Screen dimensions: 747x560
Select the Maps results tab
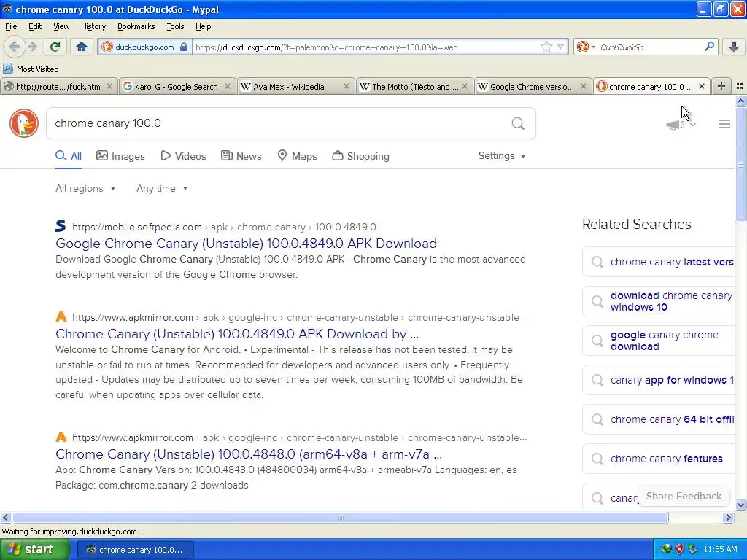click(297, 156)
